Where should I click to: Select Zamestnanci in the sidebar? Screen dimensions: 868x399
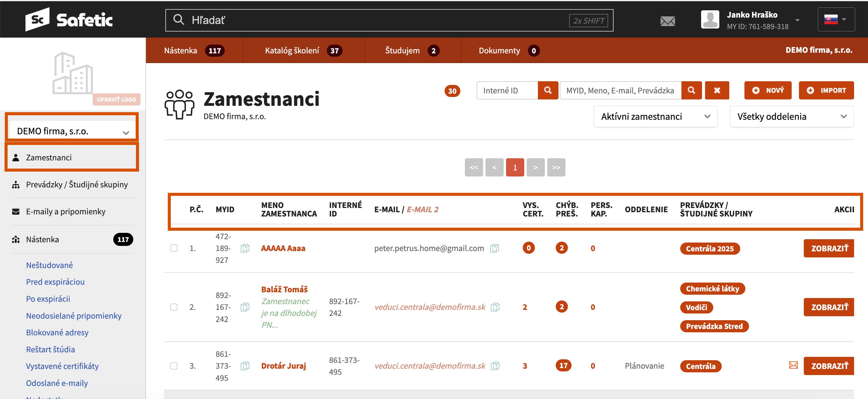72,158
